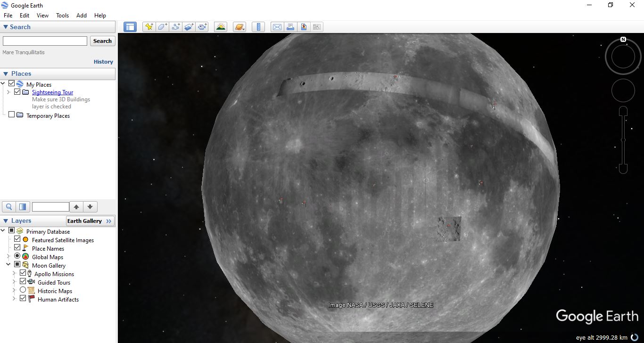Click View in Google Maps icon

pos(304,27)
